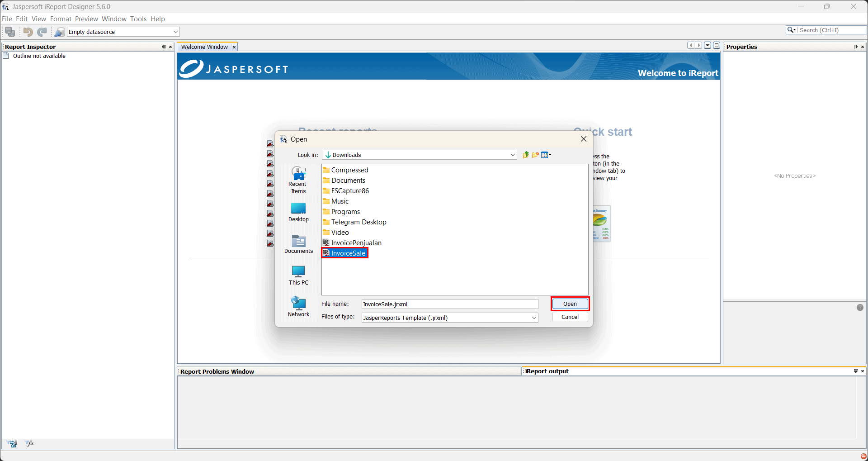Close the Report Inspector panel
This screenshot has height=461, width=868.
point(170,47)
